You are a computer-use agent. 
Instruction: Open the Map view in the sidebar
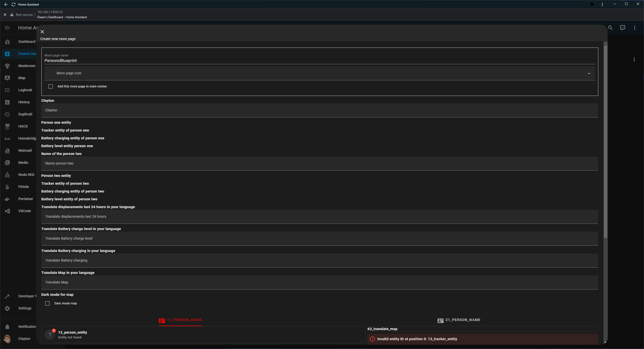click(22, 78)
